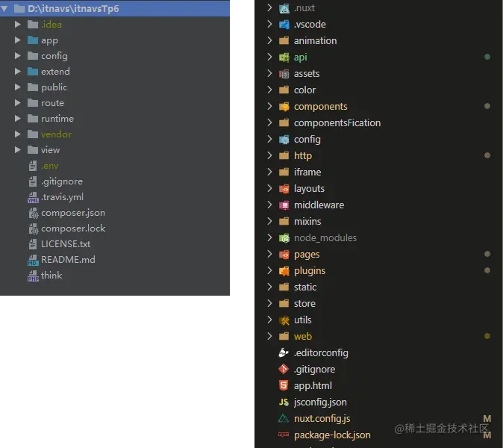Expand the vendor folder arrow
Viewport: 503px width, 448px height.
[x=18, y=134]
